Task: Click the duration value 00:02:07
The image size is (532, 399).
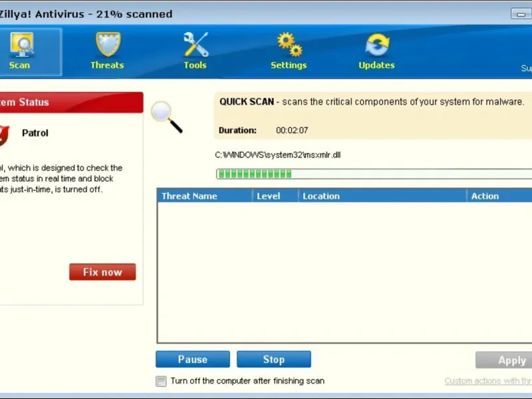Action: coord(292,130)
